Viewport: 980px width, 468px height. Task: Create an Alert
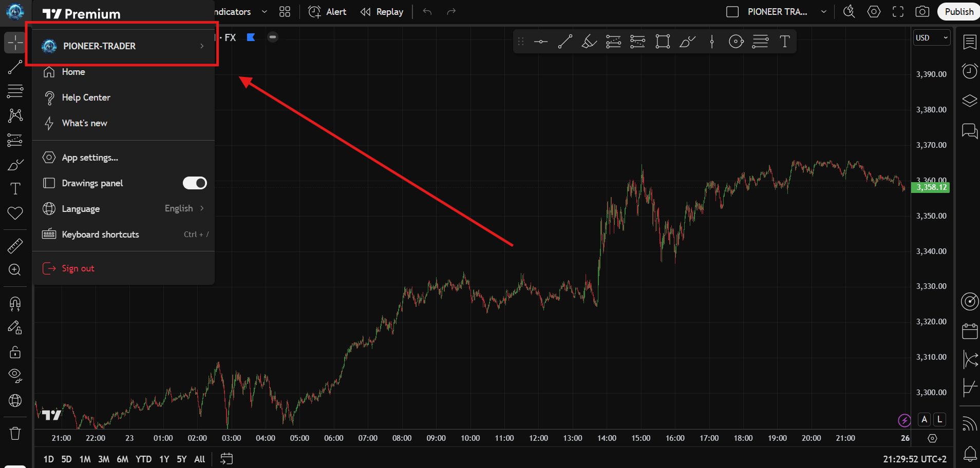click(327, 12)
